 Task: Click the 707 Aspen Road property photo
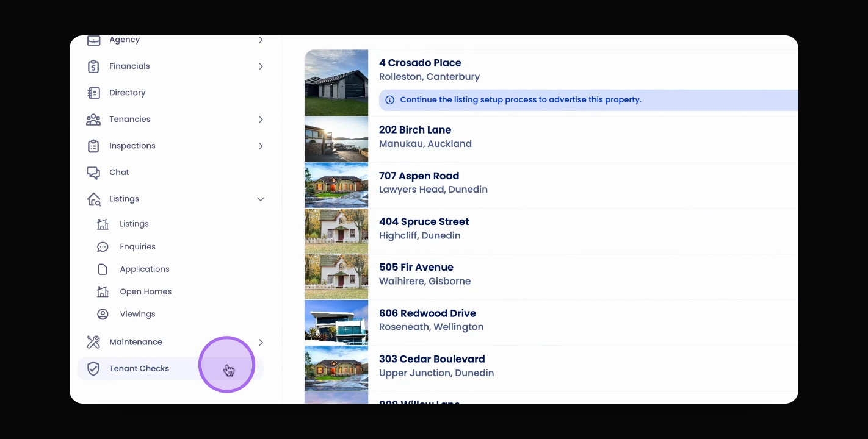pyautogui.click(x=336, y=185)
